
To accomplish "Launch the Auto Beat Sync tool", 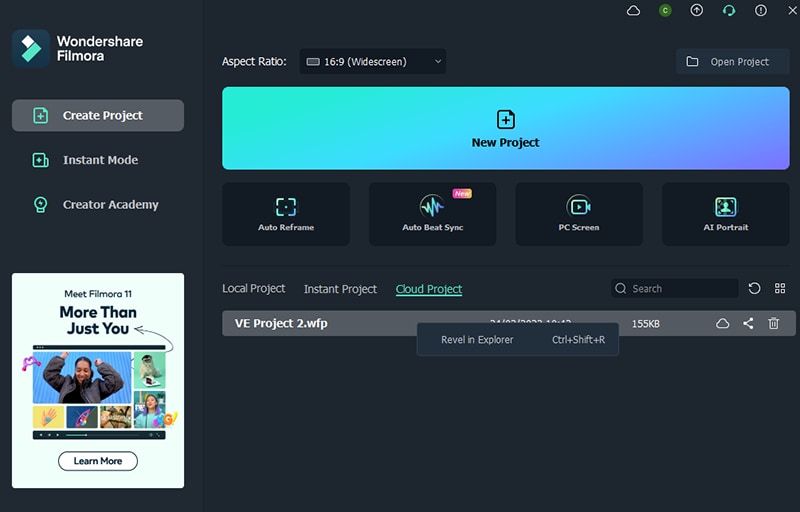I will tap(433, 214).
